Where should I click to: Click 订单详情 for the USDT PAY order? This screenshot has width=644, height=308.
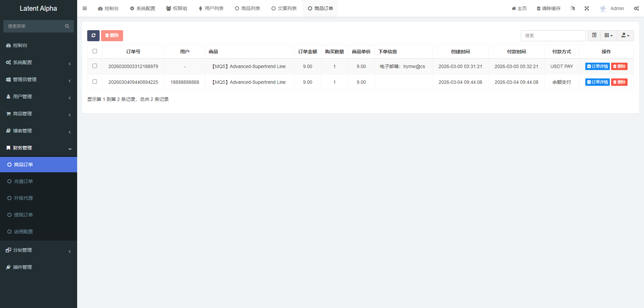coord(597,66)
